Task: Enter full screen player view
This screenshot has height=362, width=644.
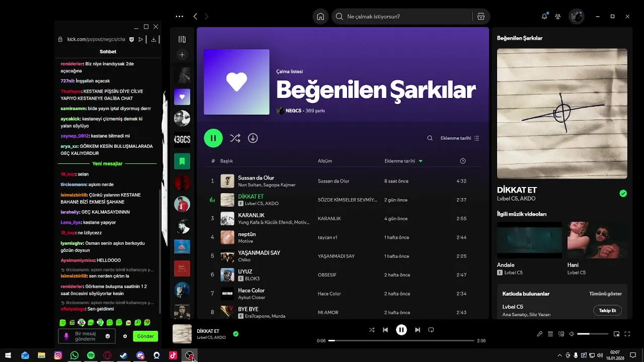Action: coord(627,334)
